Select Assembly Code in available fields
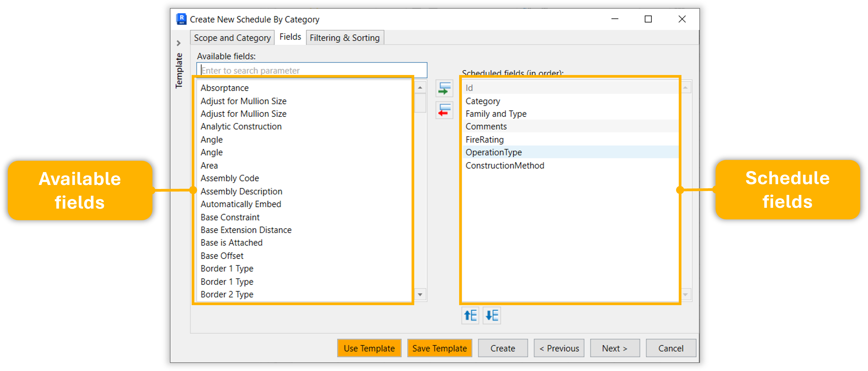The width and height of the screenshot is (868, 371). click(230, 178)
